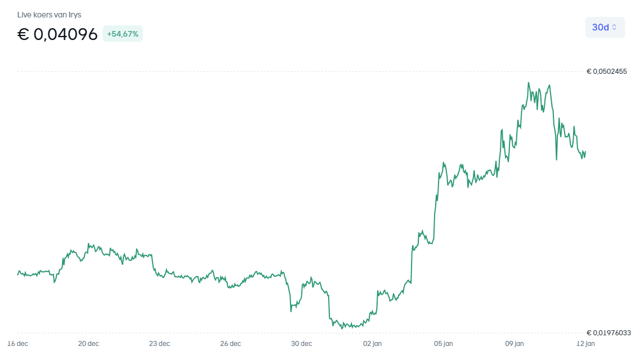Click the € 0,04096 current price
The width and height of the screenshot is (644, 355).
57,34
